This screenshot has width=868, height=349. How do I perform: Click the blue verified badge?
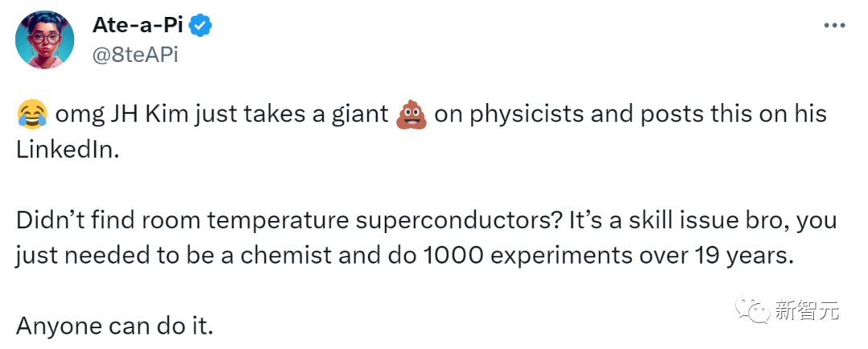point(200,26)
